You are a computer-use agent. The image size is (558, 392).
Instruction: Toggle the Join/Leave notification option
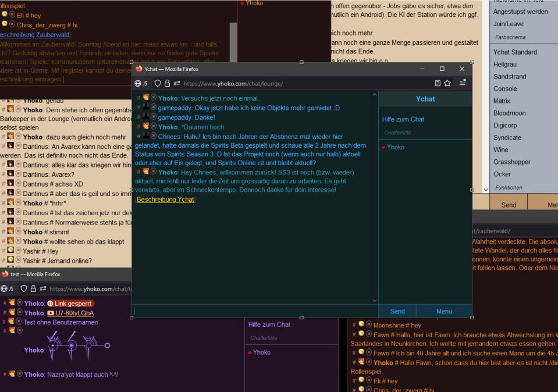pos(508,24)
